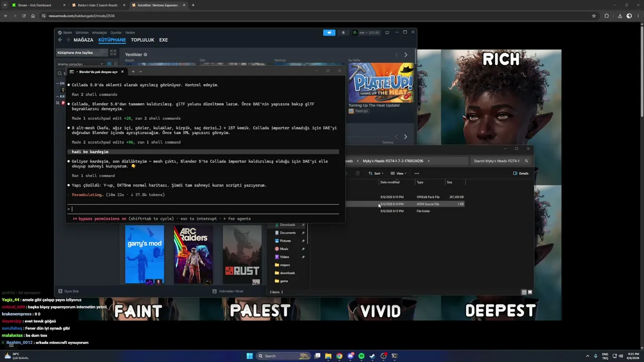Open Explorer Sort dropdown

click(x=376, y=173)
